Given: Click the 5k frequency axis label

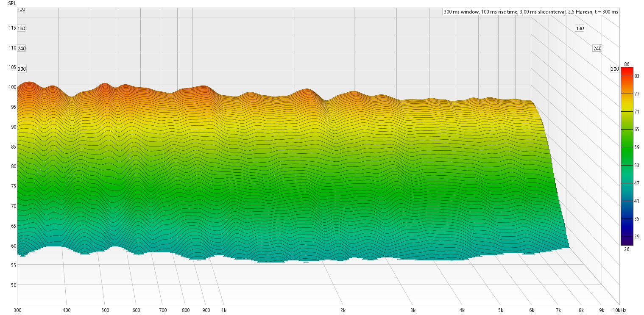Looking at the screenshot, I should 501,310.
